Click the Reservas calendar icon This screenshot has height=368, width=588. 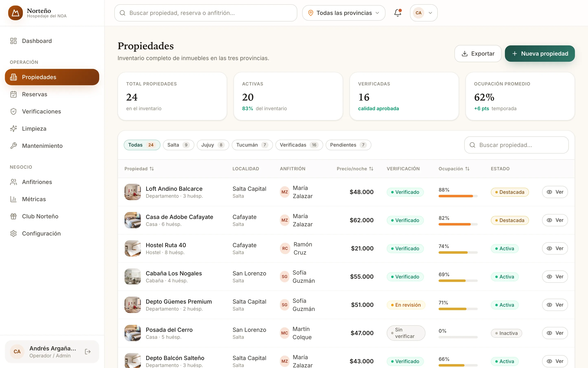pyautogui.click(x=13, y=94)
